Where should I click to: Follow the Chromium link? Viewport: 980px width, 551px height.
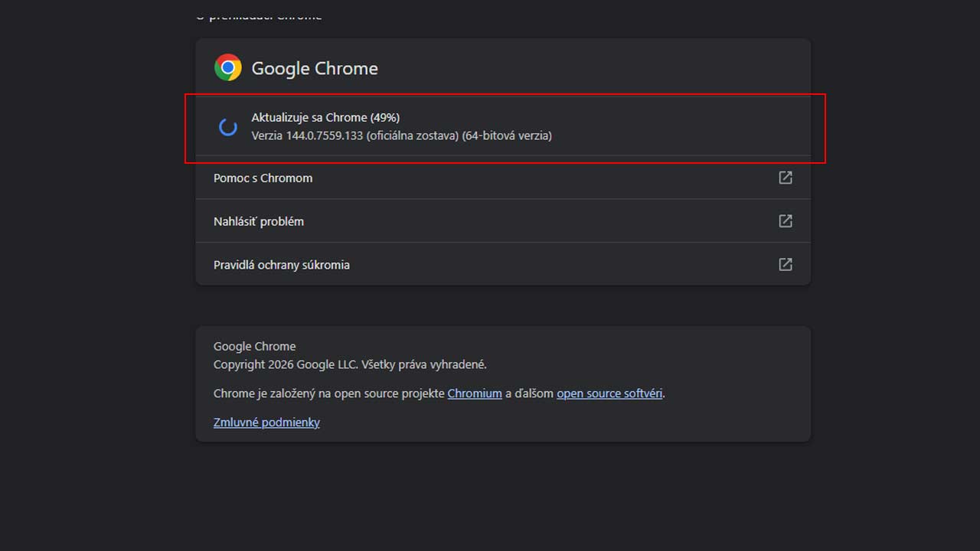click(x=475, y=393)
